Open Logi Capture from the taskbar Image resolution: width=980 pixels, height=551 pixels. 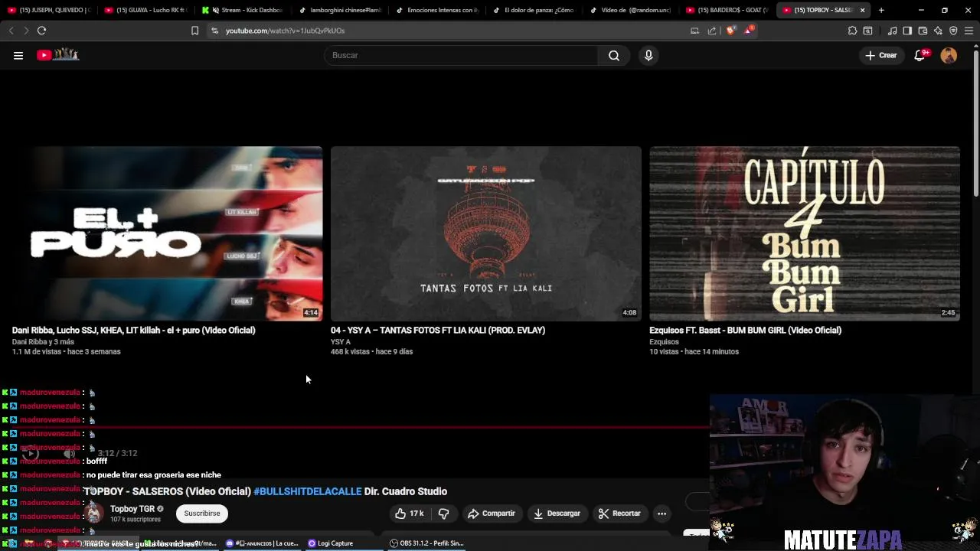(331, 543)
